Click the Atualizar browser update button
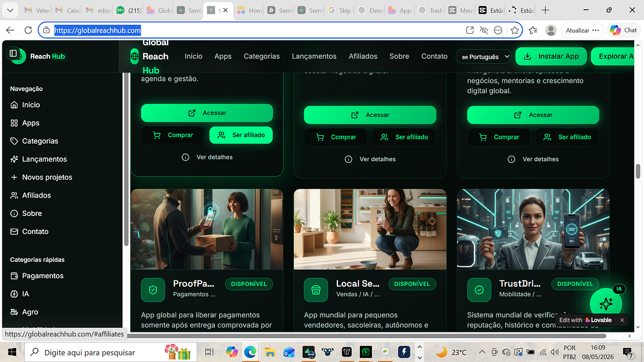Image resolution: width=644 pixels, height=362 pixels. [x=582, y=30]
